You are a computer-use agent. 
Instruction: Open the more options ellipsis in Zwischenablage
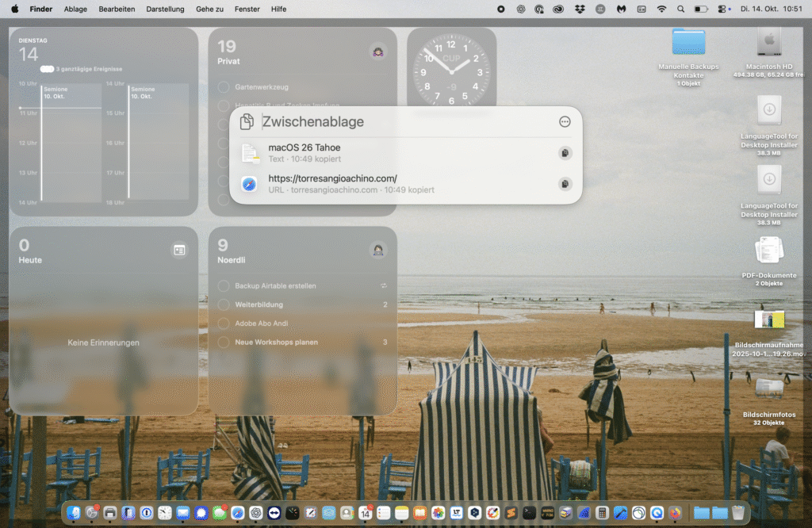click(x=565, y=121)
